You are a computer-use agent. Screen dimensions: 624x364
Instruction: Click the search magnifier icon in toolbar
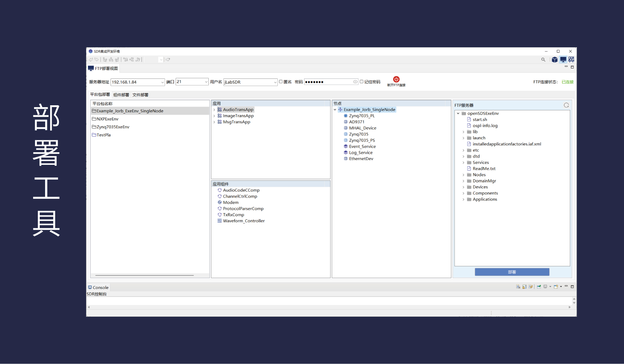pyautogui.click(x=543, y=60)
